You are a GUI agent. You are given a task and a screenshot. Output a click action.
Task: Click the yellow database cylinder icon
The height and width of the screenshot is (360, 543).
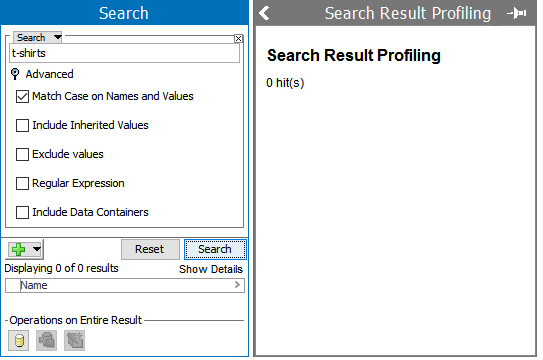click(19, 341)
